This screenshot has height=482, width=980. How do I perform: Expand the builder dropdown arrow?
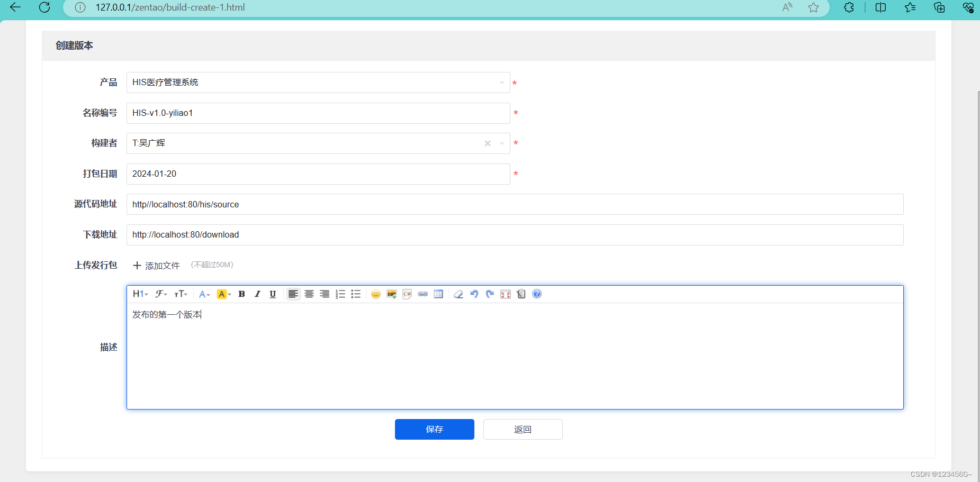502,143
